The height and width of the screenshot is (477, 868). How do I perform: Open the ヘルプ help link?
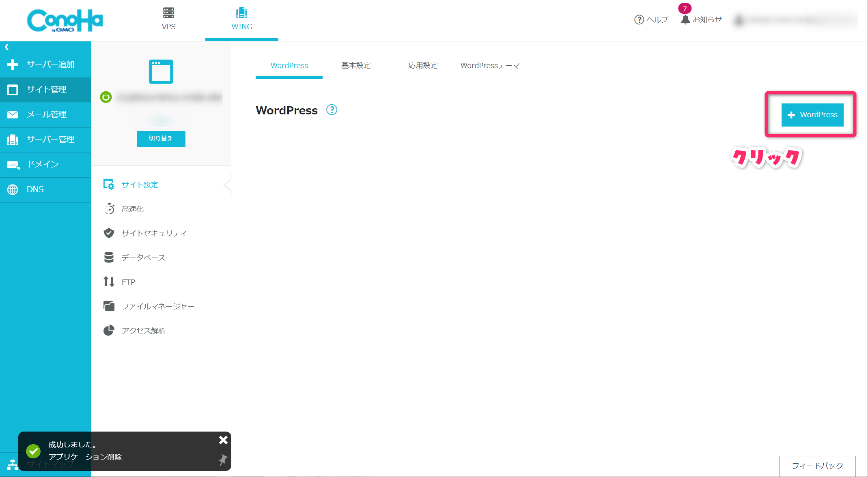click(x=651, y=19)
